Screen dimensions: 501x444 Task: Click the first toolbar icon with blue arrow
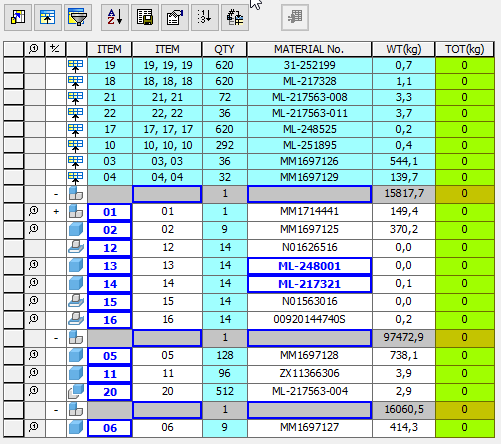click(18, 17)
